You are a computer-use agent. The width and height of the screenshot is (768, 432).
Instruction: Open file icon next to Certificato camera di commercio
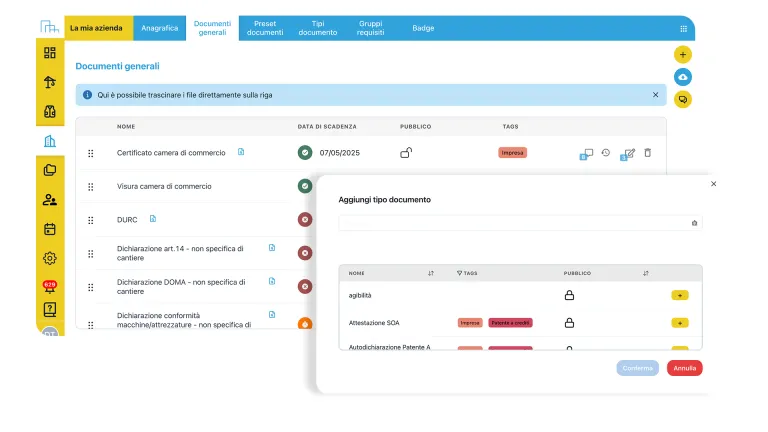coord(241,152)
